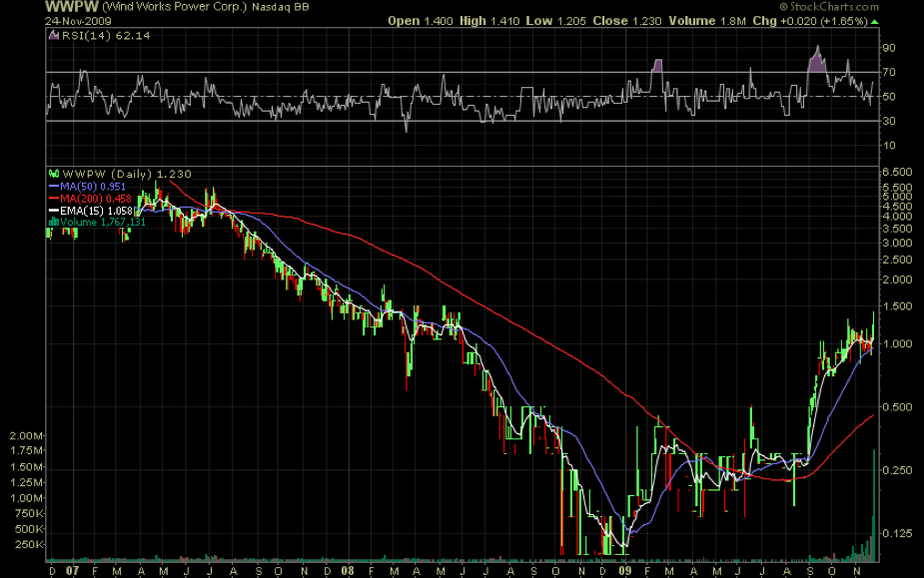Viewport: 924px width, 578px height.
Task: Select the MA(200) red line swatch
Action: point(54,199)
